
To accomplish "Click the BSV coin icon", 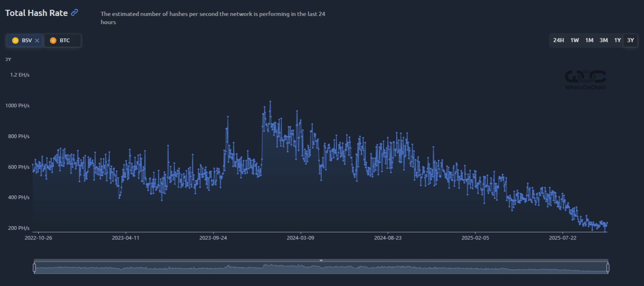I will [15, 41].
